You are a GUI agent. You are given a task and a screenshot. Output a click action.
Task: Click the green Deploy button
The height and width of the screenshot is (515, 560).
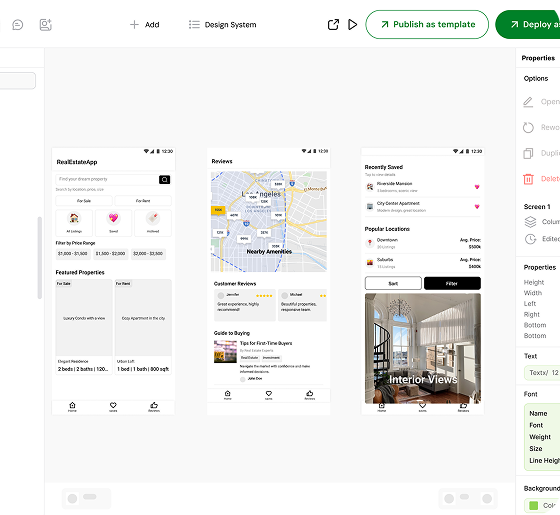[x=528, y=24]
